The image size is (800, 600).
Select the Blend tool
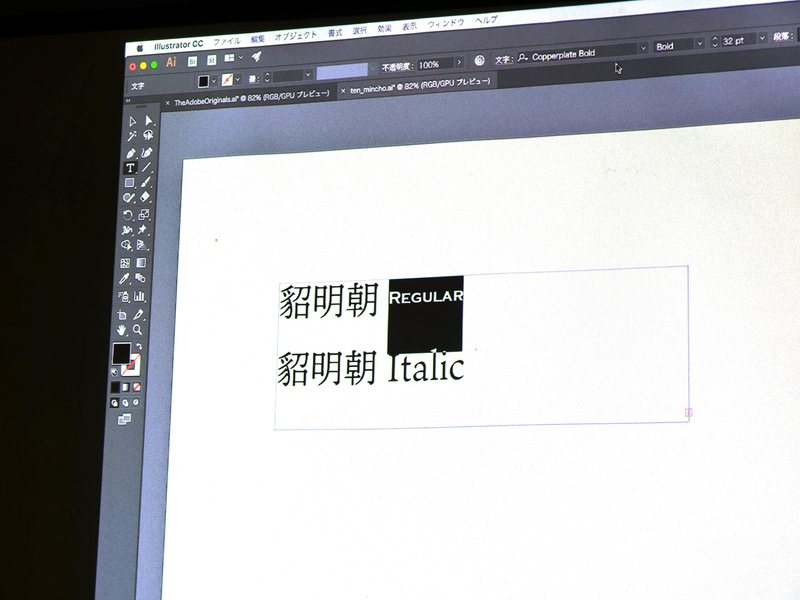(141, 278)
